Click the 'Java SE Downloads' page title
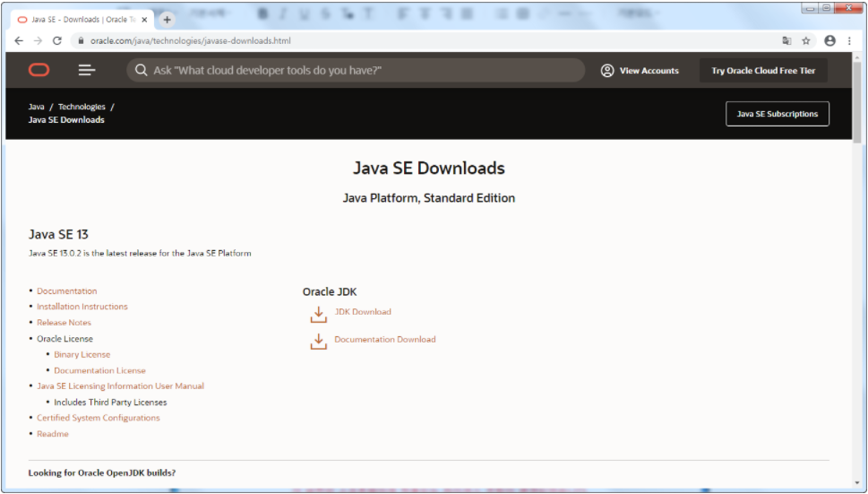868x494 pixels. point(429,168)
